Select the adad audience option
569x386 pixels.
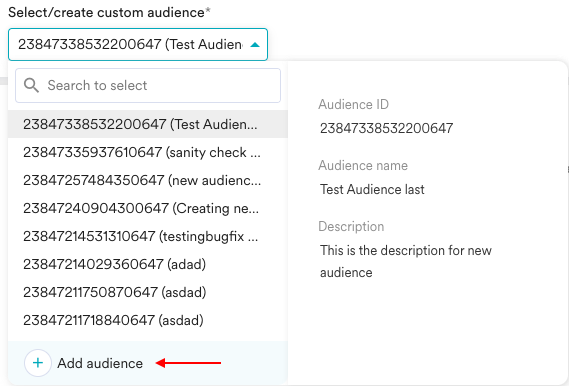tap(148, 264)
